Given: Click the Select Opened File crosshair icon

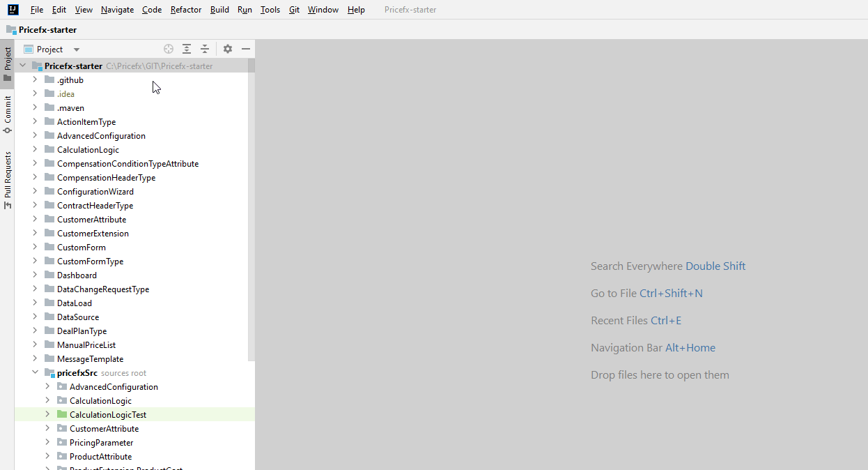Looking at the screenshot, I should coord(168,49).
